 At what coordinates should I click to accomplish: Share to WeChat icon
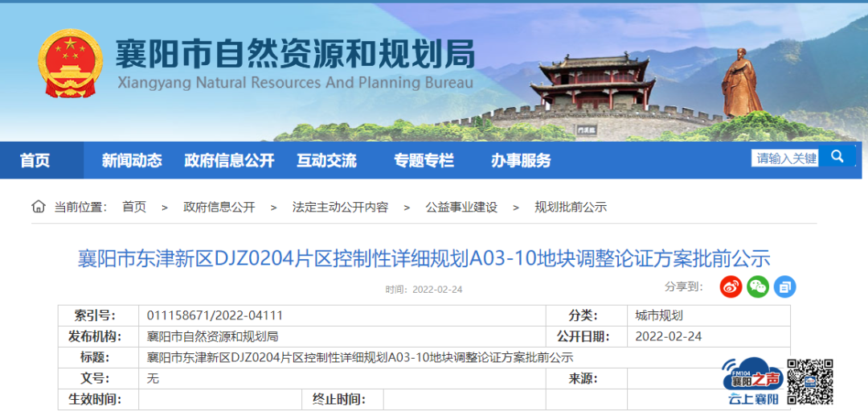tap(758, 286)
